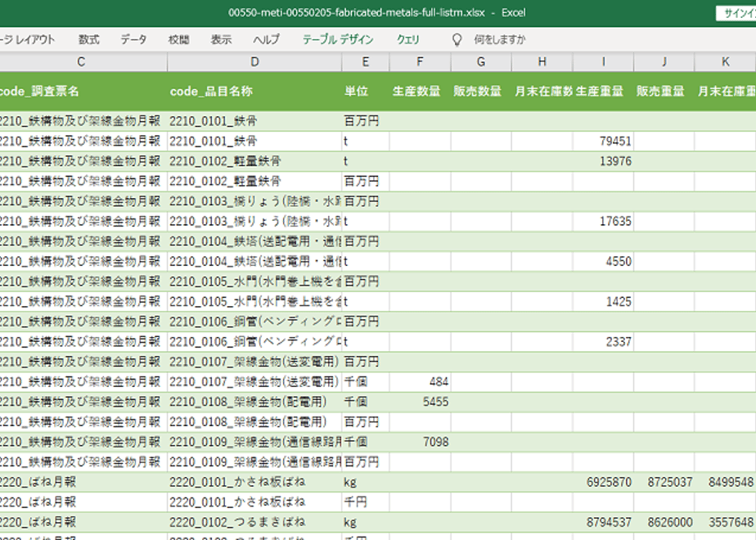The height and width of the screenshot is (540, 756).
Task: Select column I header
Action: (x=603, y=61)
